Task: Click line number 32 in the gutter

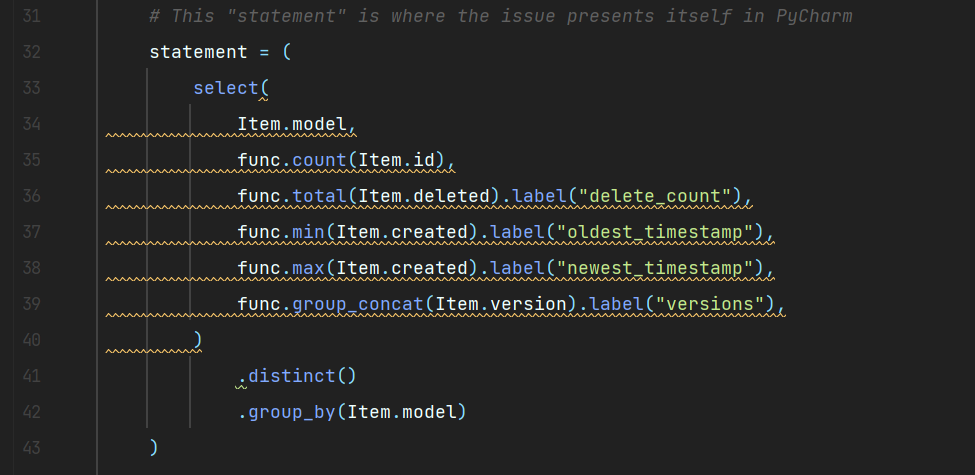Action: coord(31,52)
